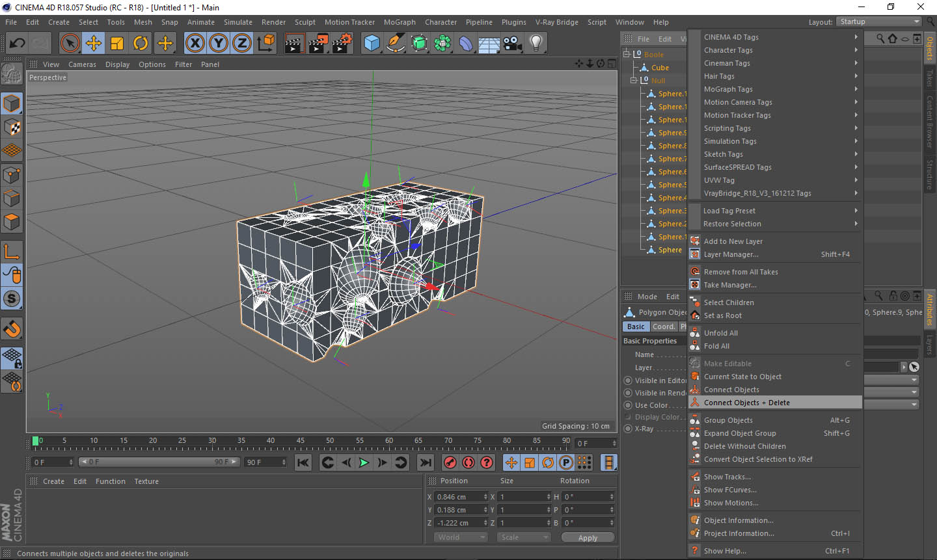Open the Layout Startup dropdown
This screenshot has width=937, height=560.
pyautogui.click(x=879, y=21)
